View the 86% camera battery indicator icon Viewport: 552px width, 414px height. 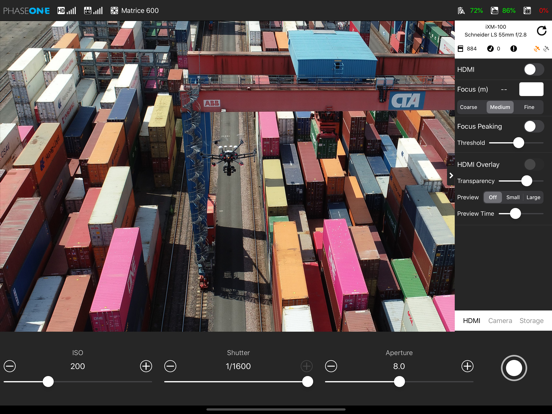click(x=494, y=11)
